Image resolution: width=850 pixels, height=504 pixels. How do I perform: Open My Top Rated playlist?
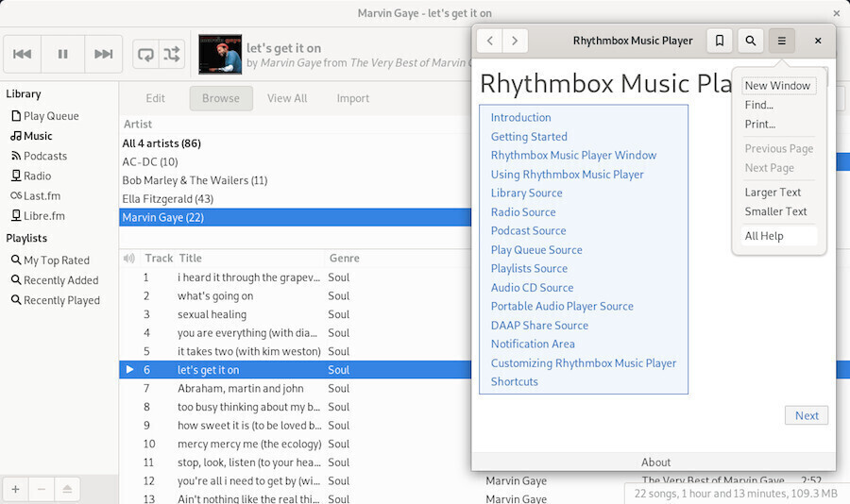[x=50, y=260]
